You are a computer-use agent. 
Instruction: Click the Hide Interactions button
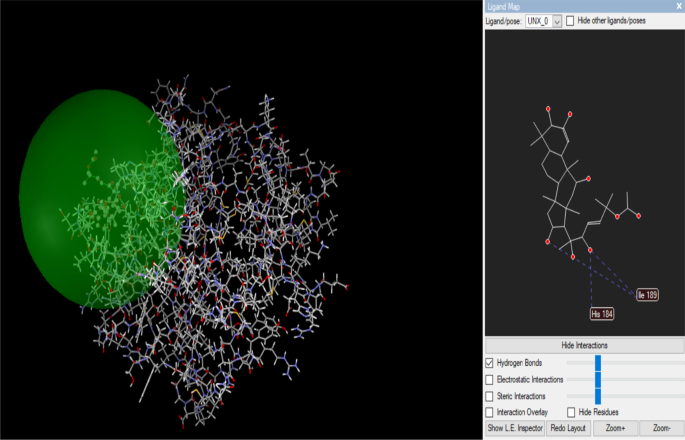[x=583, y=345]
